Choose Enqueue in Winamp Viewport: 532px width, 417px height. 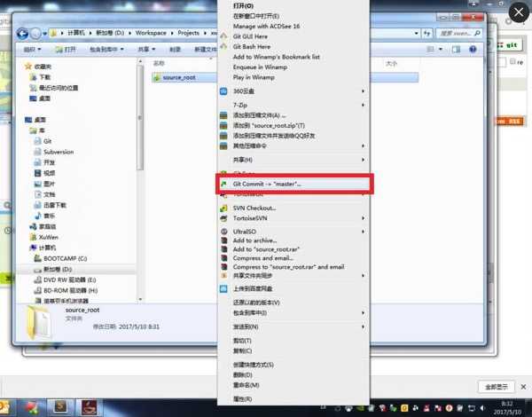[260, 67]
